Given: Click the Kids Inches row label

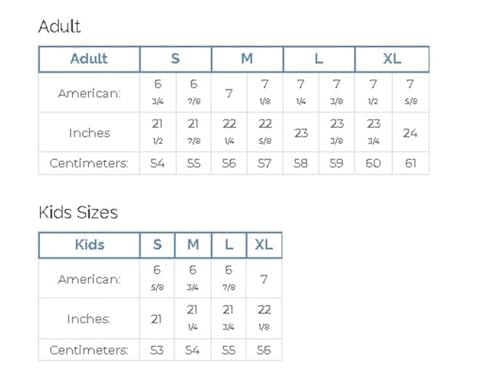Looking at the screenshot, I should click(89, 319).
